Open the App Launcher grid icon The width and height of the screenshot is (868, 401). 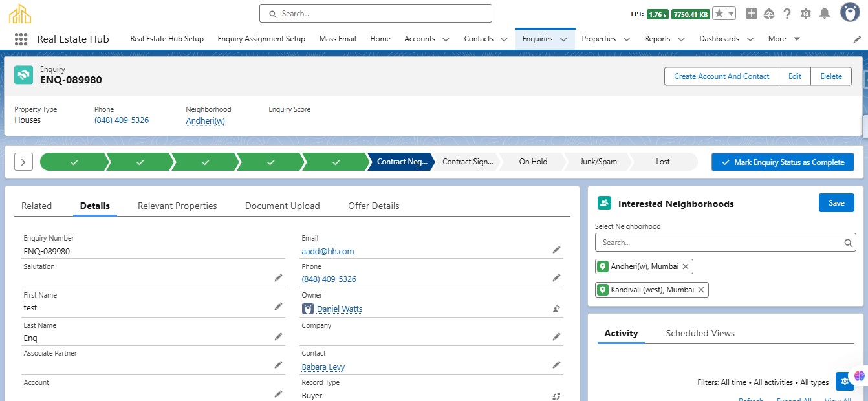[21, 39]
